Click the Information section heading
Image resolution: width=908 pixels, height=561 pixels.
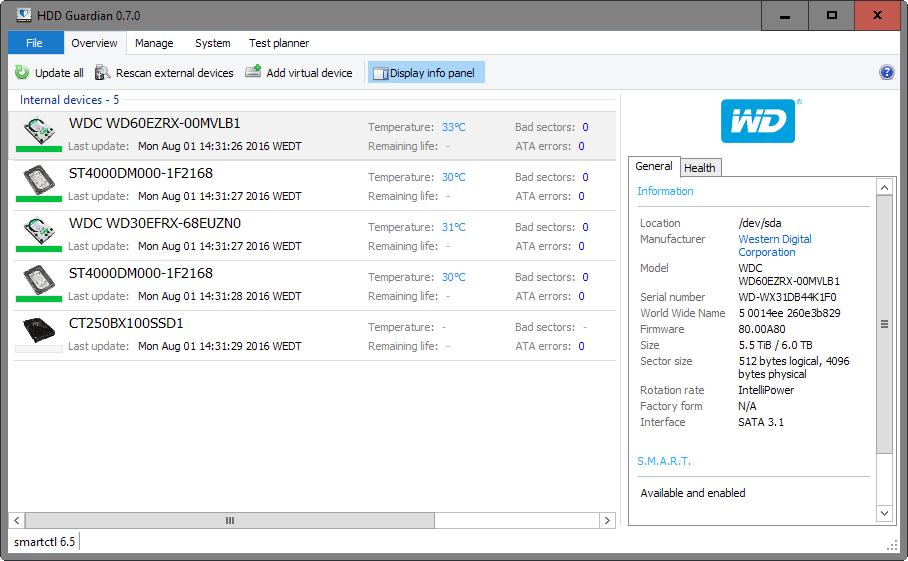pos(665,191)
